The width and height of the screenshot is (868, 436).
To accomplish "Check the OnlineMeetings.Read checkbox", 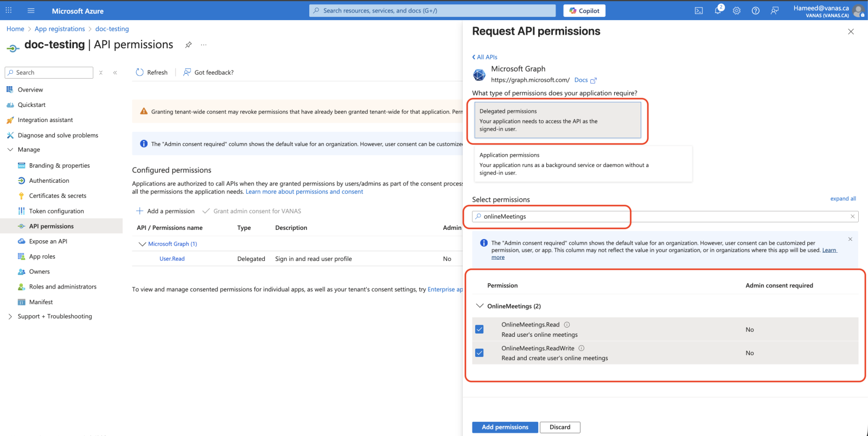I will [x=480, y=329].
